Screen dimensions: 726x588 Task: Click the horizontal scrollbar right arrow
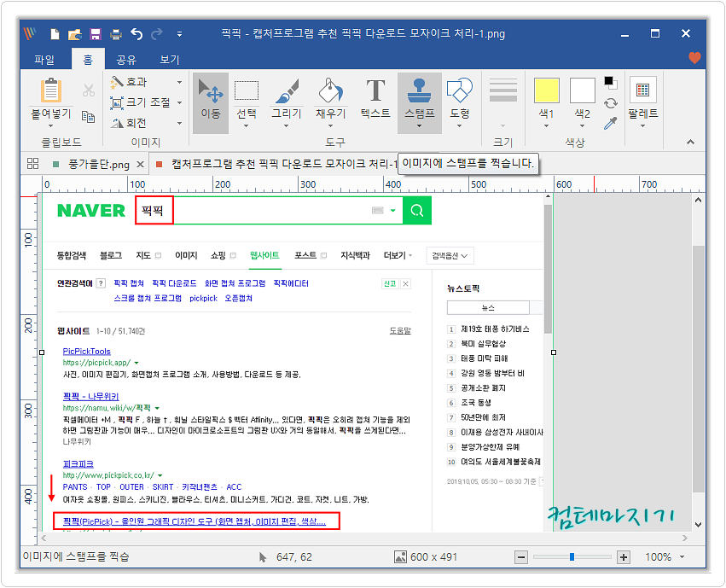685,538
